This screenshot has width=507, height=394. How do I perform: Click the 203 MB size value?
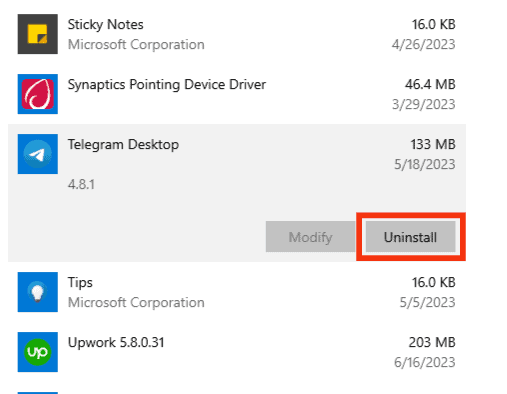(432, 342)
